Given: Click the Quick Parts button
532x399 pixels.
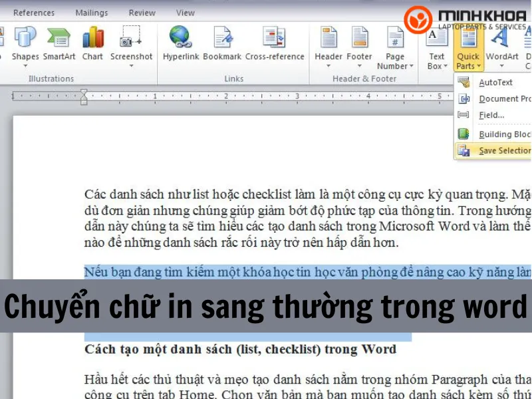Looking at the screenshot, I should click(x=468, y=49).
